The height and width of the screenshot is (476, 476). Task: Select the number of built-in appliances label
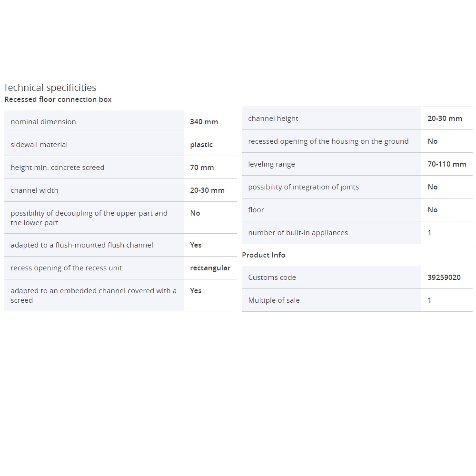[298, 233]
